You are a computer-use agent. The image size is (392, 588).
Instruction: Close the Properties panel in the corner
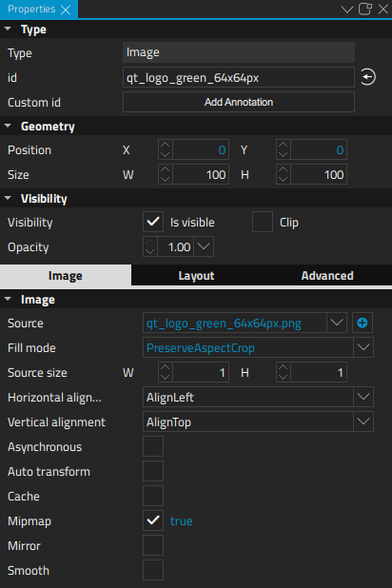pyautogui.click(x=383, y=9)
